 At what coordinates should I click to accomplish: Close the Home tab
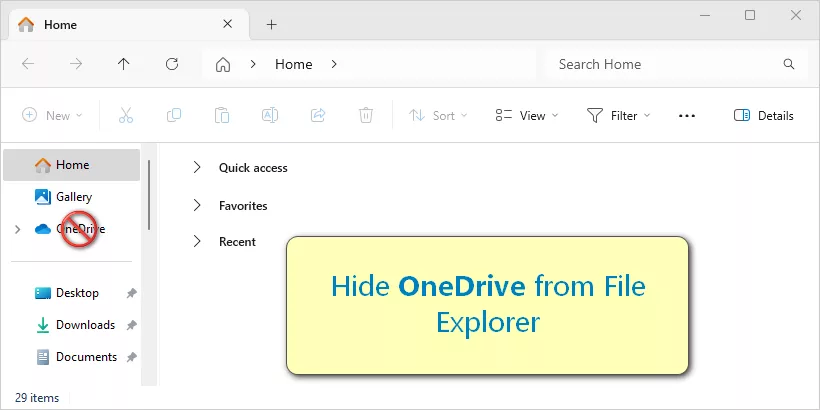[227, 24]
